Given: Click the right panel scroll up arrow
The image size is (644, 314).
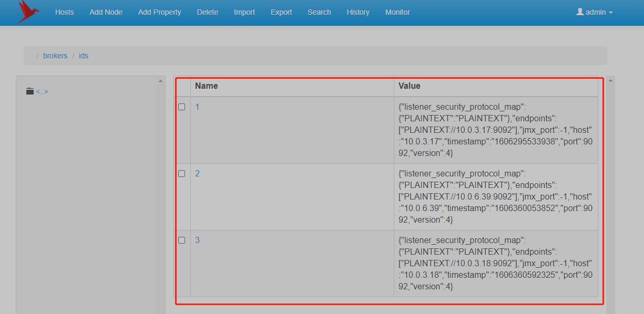Looking at the screenshot, I should (610, 81).
